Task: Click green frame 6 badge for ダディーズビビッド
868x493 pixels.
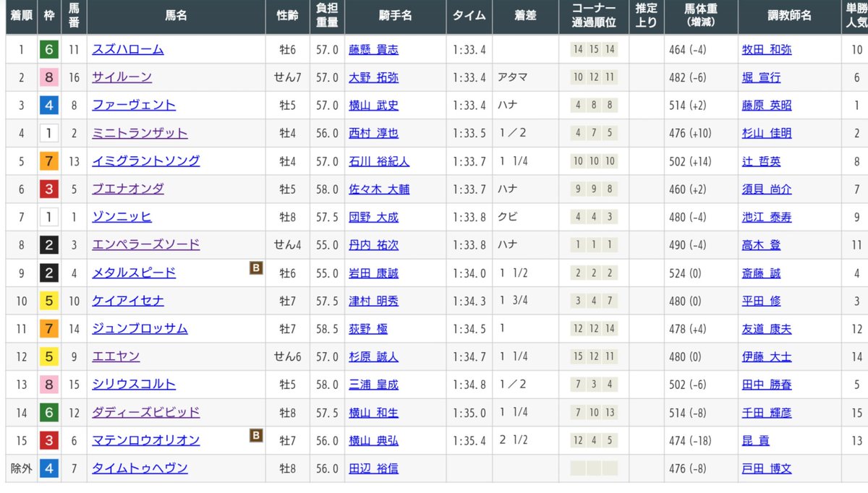Action: point(48,413)
